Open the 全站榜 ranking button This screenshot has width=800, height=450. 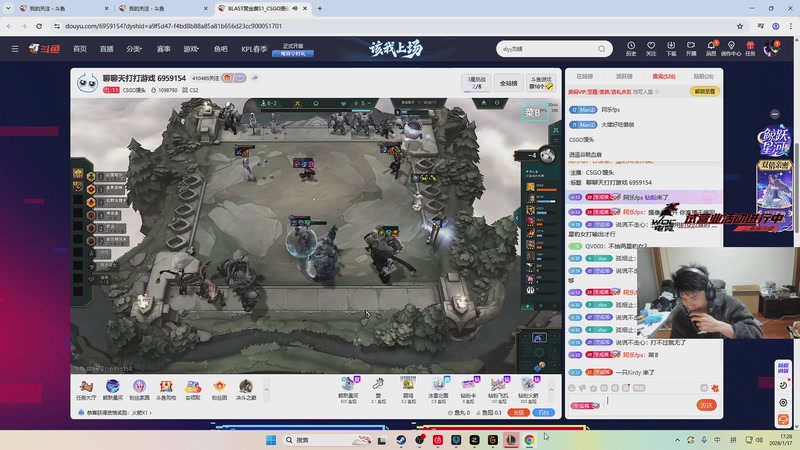(509, 83)
